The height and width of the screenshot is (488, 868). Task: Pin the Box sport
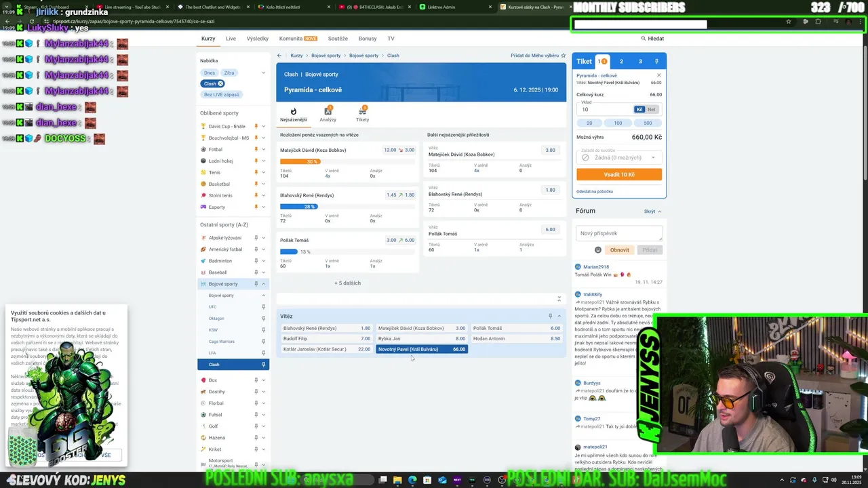click(256, 380)
